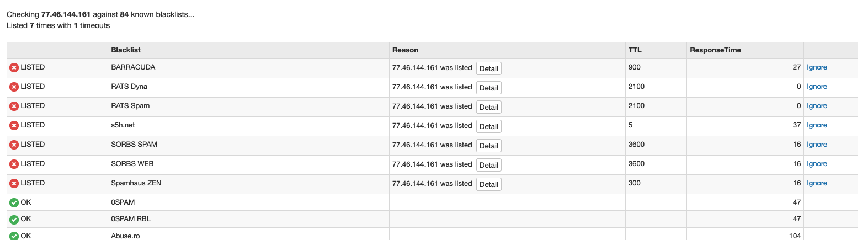This screenshot has width=868, height=240.
Task: Ignore the s5h.net blacklist entry
Action: click(817, 125)
